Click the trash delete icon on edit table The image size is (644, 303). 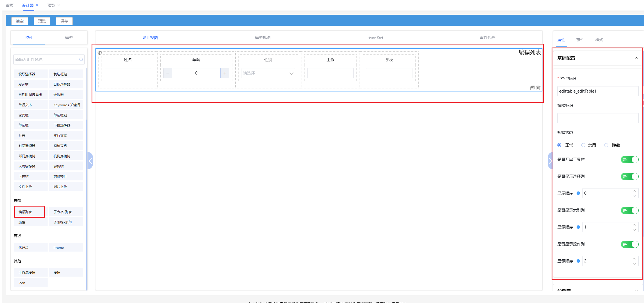click(538, 88)
